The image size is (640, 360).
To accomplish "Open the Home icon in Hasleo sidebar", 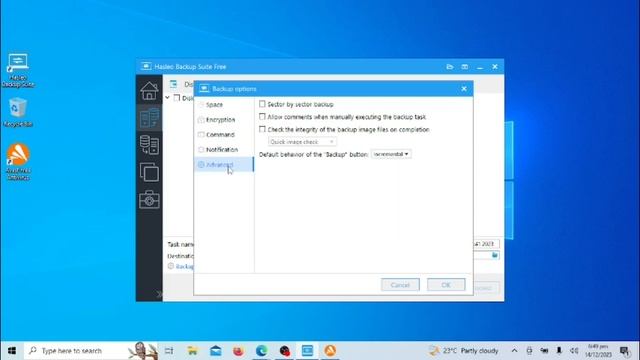I will pos(149,91).
